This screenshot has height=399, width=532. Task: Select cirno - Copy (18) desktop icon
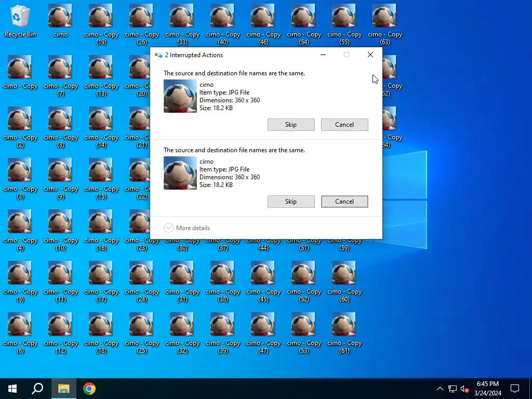click(101, 333)
